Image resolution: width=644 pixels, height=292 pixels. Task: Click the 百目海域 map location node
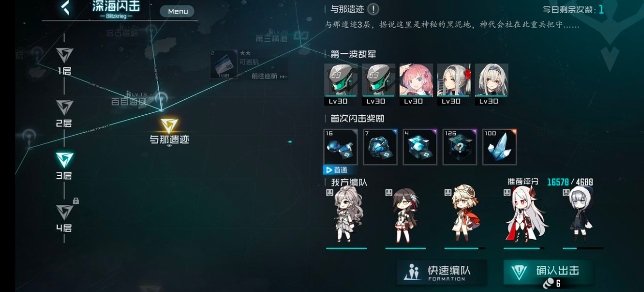tap(129, 101)
